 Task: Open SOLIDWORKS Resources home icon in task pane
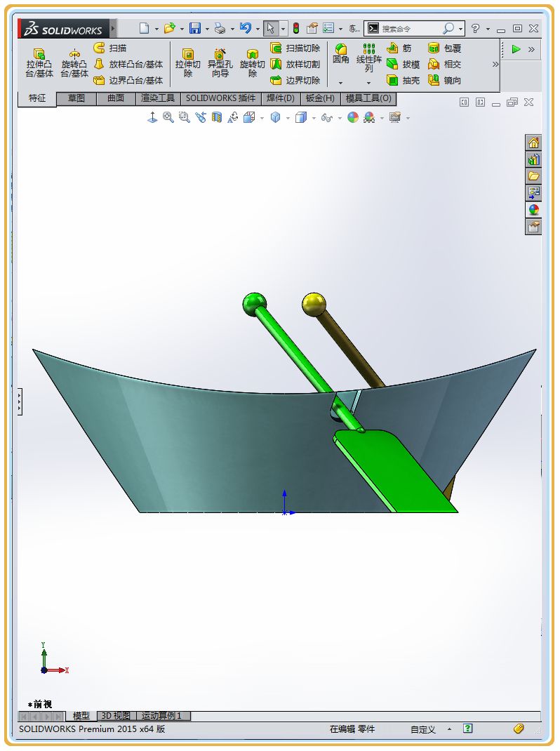coord(533,142)
